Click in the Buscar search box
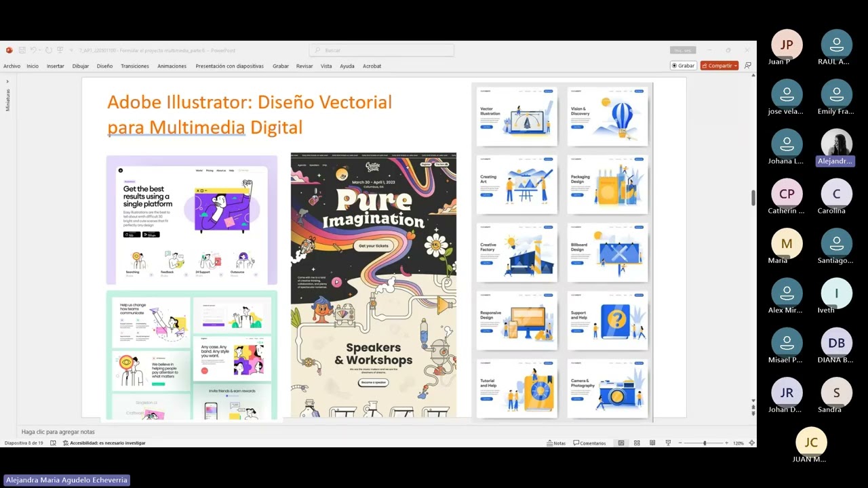 pos(382,50)
